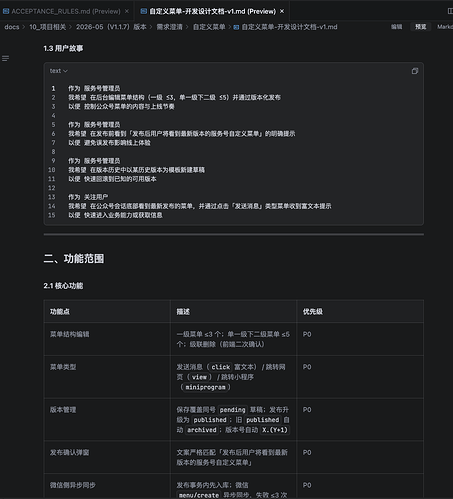Click code line 11 以便 快速回滚到已知的可用版本
Viewport: 453px width, 499px height.
tap(112, 179)
